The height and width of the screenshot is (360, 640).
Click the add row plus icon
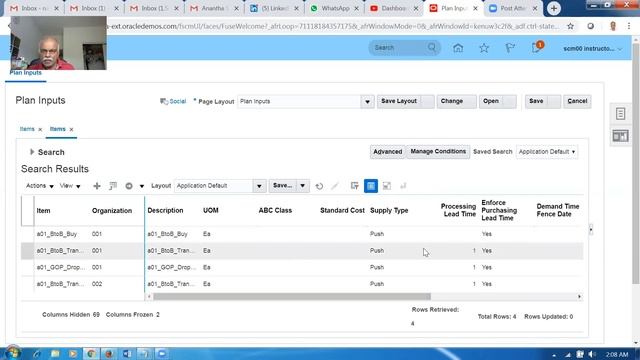tap(97, 186)
